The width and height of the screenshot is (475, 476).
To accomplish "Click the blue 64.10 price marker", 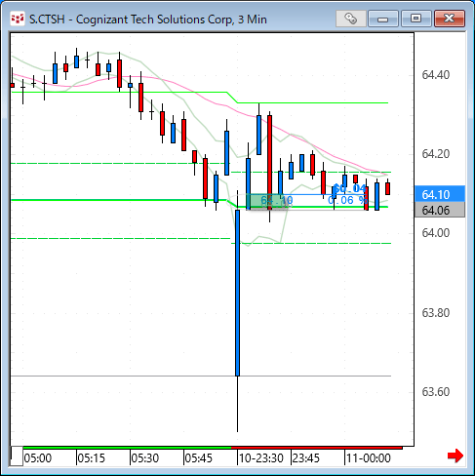I will tap(440, 194).
